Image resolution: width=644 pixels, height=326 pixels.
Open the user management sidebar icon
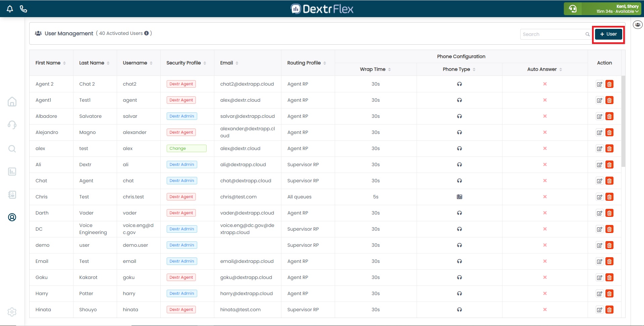pos(12,217)
